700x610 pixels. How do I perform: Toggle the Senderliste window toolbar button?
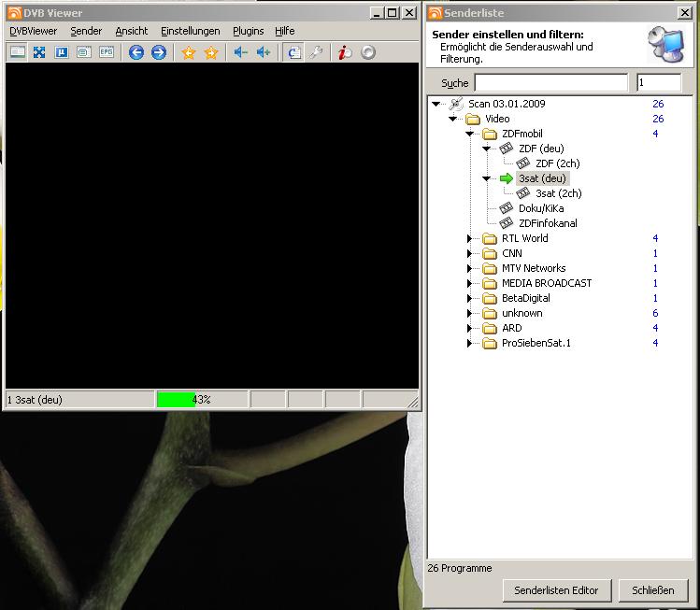(293, 52)
